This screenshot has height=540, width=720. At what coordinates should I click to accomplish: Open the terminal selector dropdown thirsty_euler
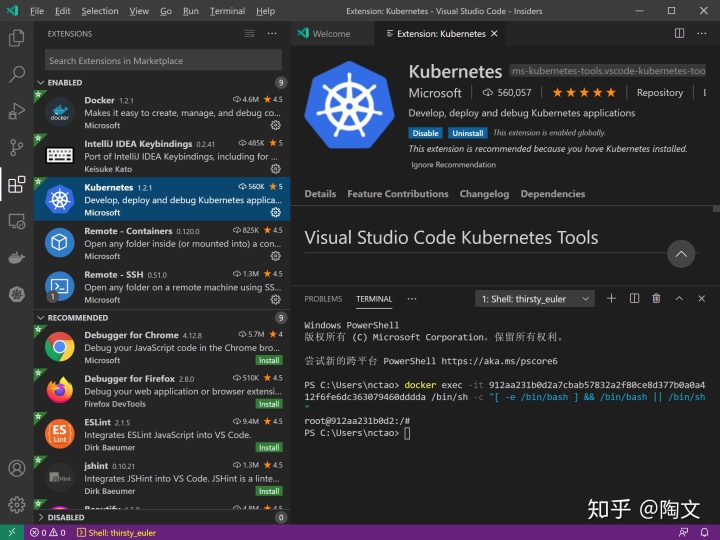(535, 299)
